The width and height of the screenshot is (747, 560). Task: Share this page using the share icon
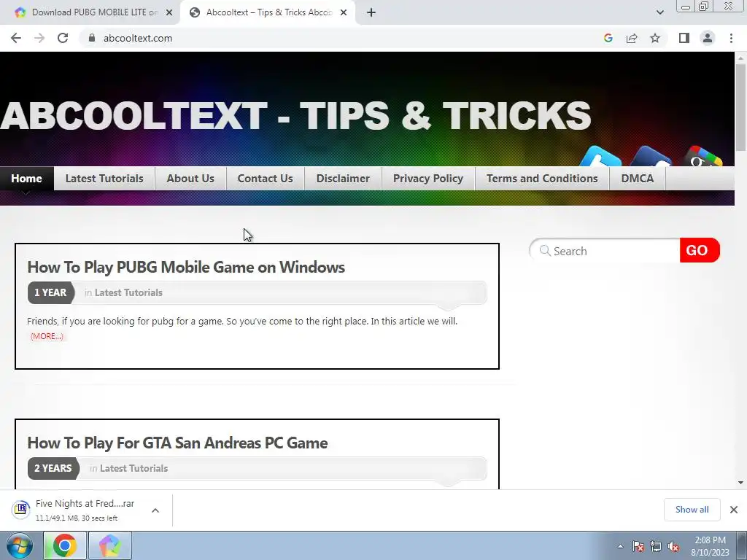tap(632, 38)
